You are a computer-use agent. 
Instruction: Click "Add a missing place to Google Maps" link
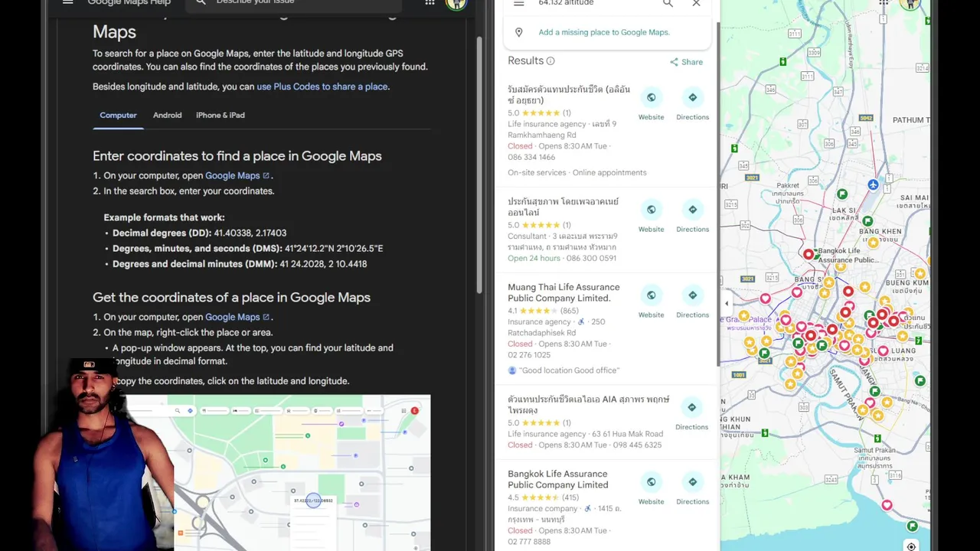[604, 32]
